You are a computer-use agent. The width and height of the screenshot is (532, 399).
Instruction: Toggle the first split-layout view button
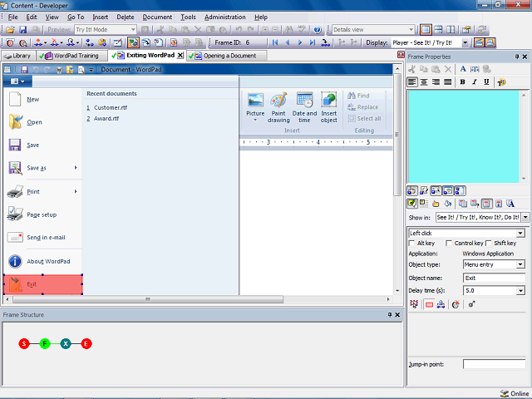pos(438,30)
